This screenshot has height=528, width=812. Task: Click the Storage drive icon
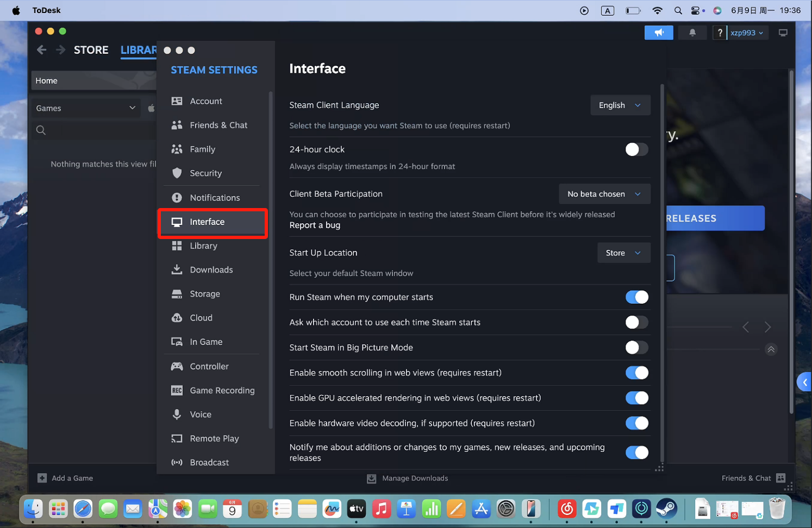coord(177,294)
